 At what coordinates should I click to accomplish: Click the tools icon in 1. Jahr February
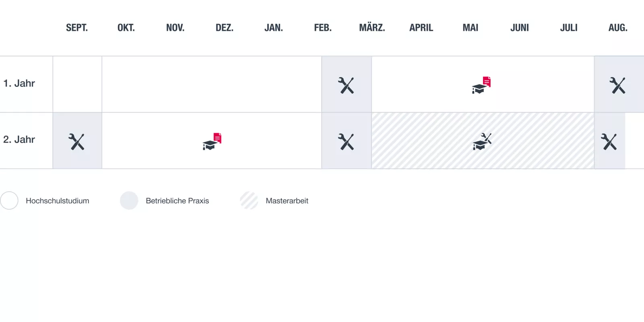point(346,85)
